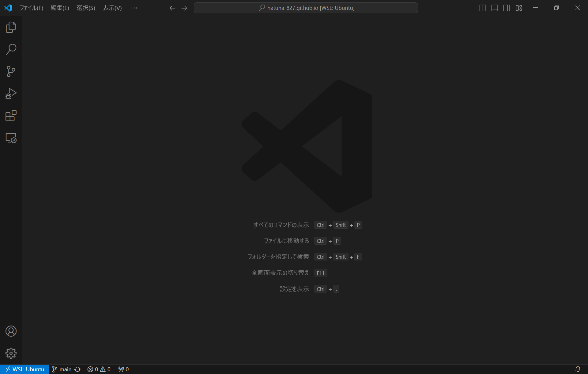Go back with the left arrow

tap(172, 8)
